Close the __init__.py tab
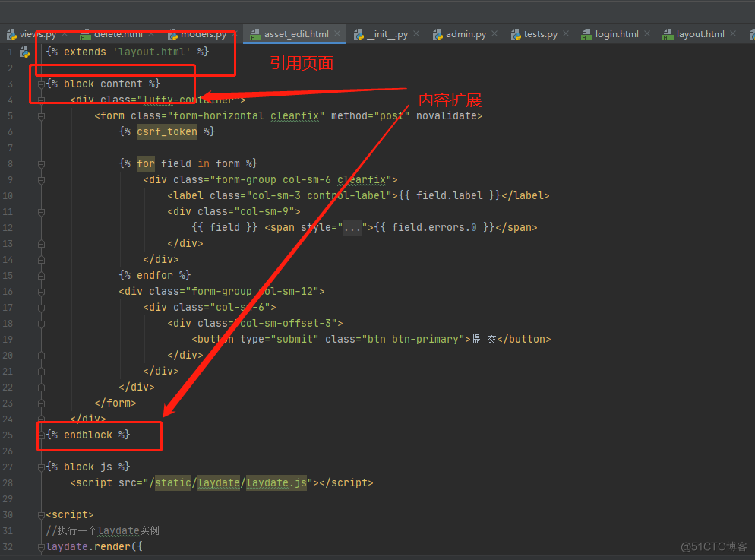The height and width of the screenshot is (560, 755). click(x=416, y=33)
